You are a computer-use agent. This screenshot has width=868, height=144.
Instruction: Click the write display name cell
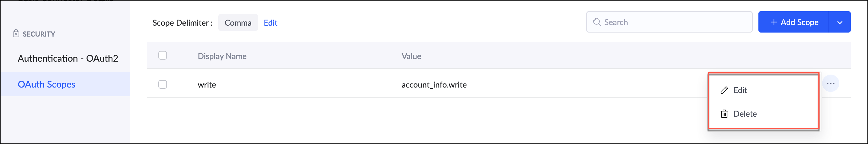click(207, 85)
